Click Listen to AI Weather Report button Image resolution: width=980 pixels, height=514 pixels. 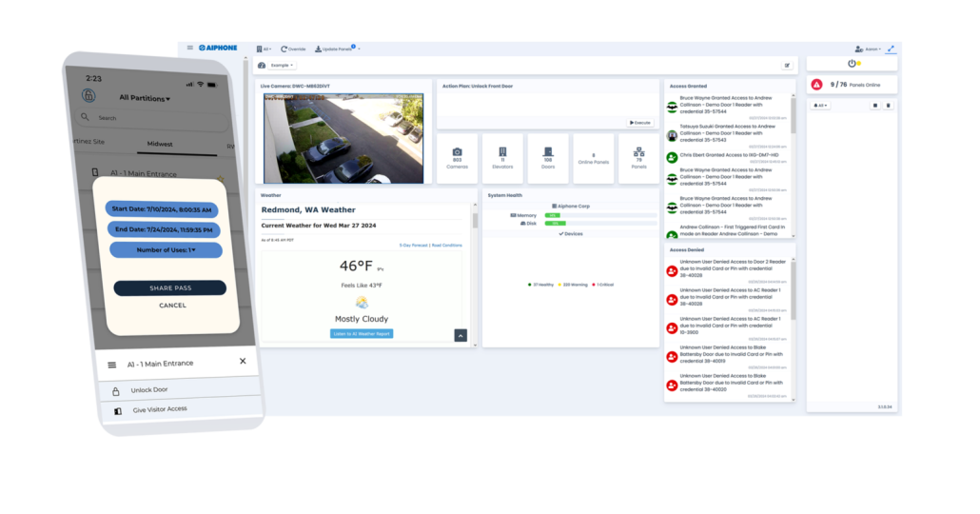[362, 334]
